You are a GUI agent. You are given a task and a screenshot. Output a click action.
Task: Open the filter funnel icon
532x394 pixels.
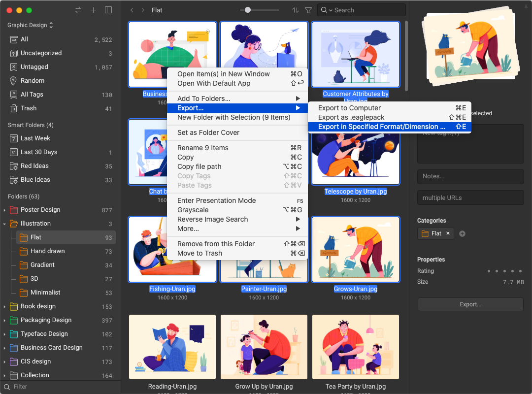308,10
